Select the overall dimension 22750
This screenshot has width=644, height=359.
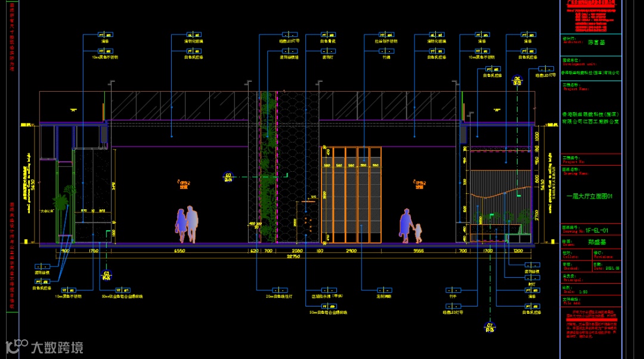pyautogui.click(x=293, y=256)
